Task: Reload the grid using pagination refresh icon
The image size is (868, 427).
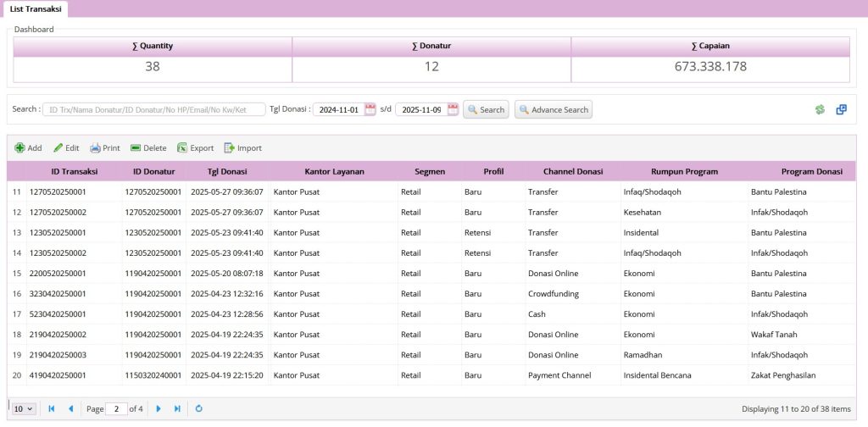Action: (x=199, y=408)
